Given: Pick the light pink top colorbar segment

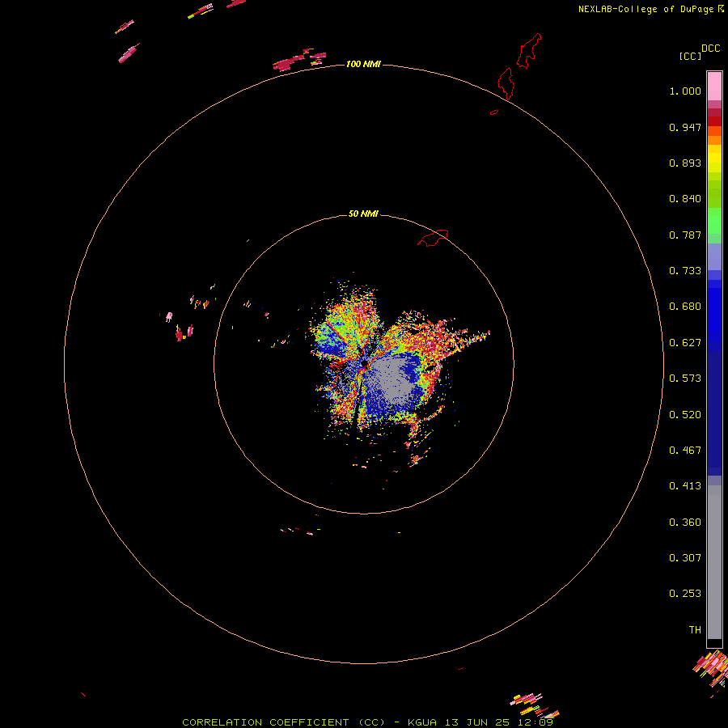Looking at the screenshot, I should pos(714,86).
